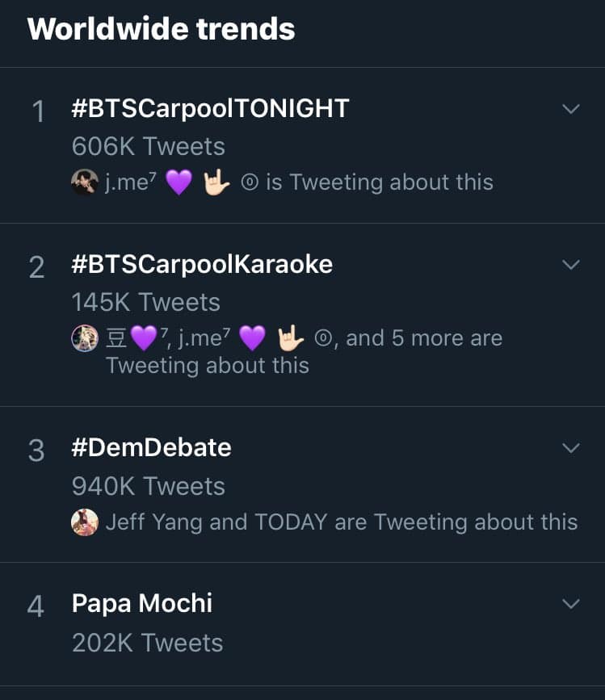
Task: Click the "606K Tweets" count
Action: 148,146
